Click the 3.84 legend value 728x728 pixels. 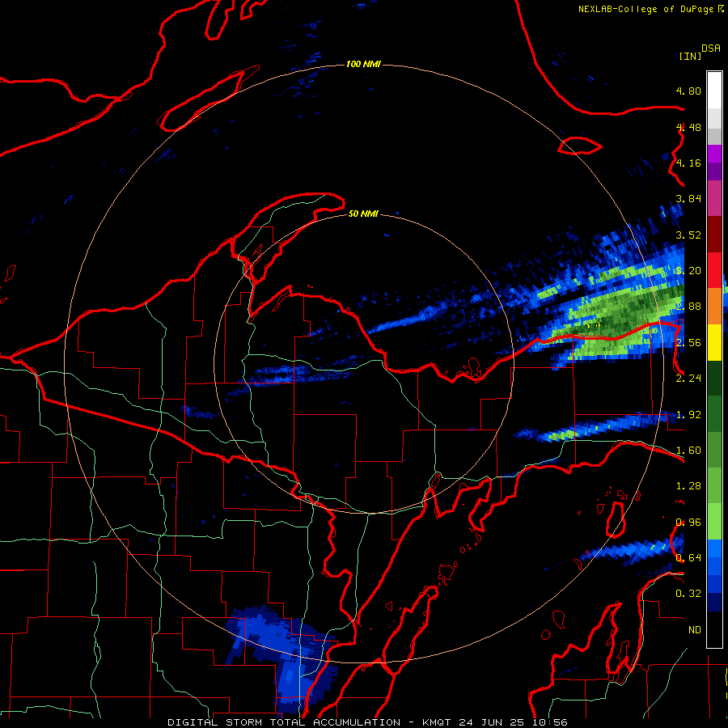pos(688,199)
